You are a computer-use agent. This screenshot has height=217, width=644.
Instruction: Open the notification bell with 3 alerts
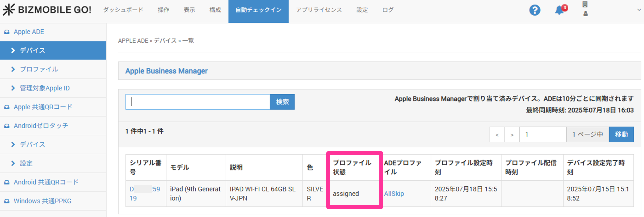(x=559, y=10)
